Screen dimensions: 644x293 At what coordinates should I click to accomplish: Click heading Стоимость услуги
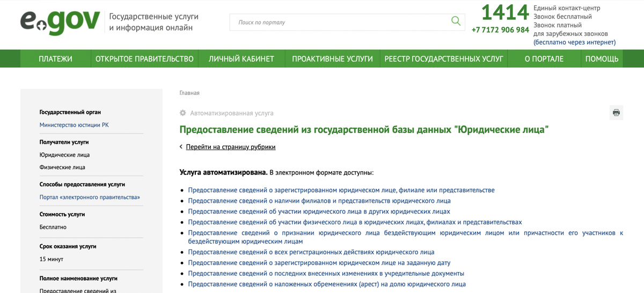pos(62,214)
